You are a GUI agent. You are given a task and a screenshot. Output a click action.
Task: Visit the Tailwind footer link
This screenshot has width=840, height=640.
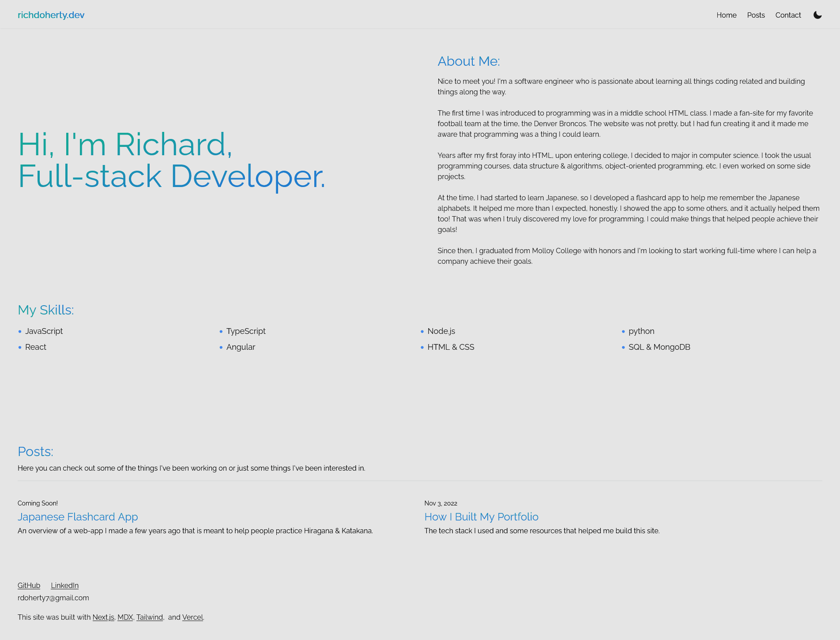[150, 617]
